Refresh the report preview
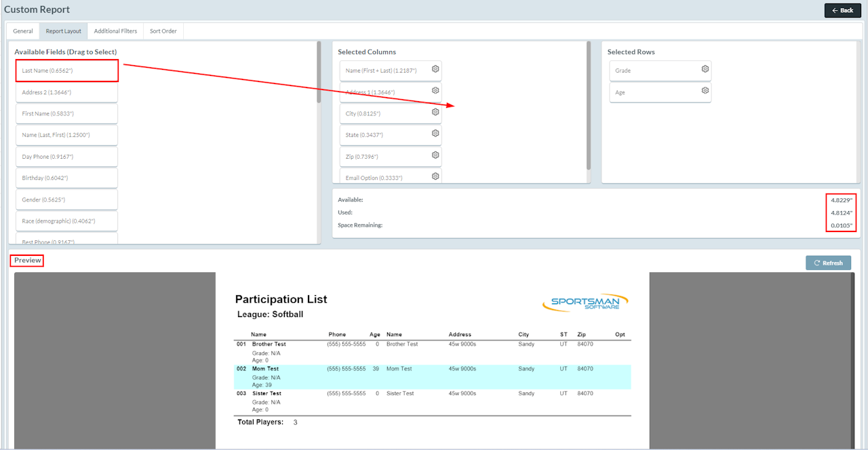This screenshot has width=868, height=450. pos(828,263)
